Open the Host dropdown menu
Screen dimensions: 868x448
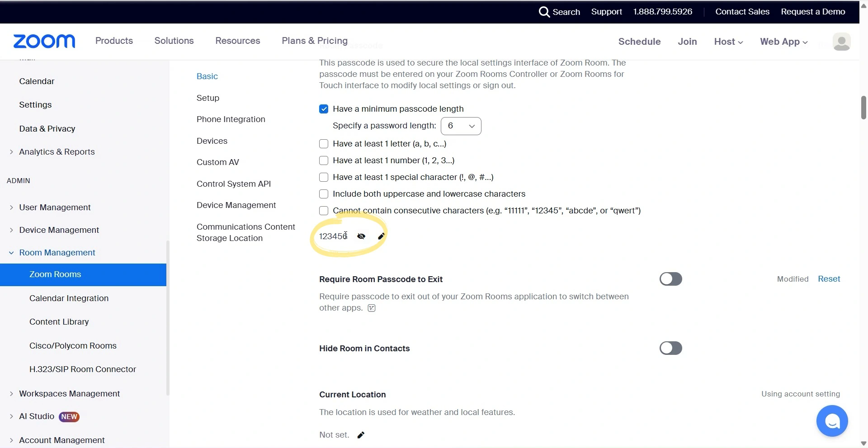(728, 42)
